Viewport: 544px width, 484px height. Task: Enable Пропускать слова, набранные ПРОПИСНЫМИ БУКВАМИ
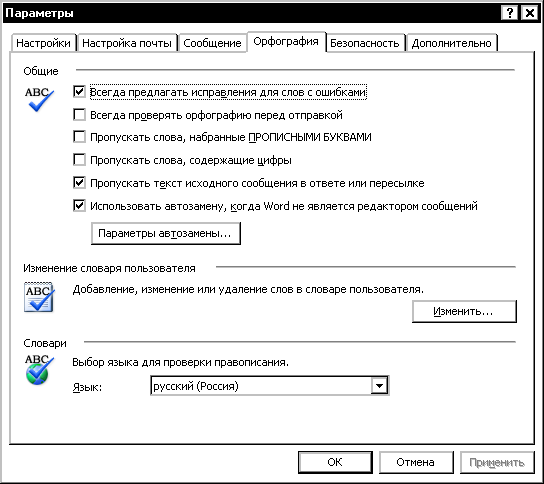pyautogui.click(x=79, y=137)
